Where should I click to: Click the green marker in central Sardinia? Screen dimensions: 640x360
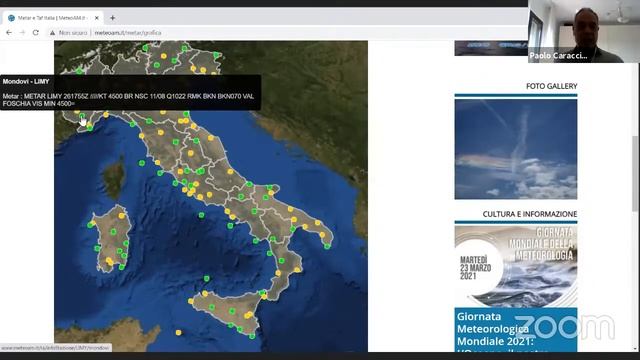tap(113, 232)
